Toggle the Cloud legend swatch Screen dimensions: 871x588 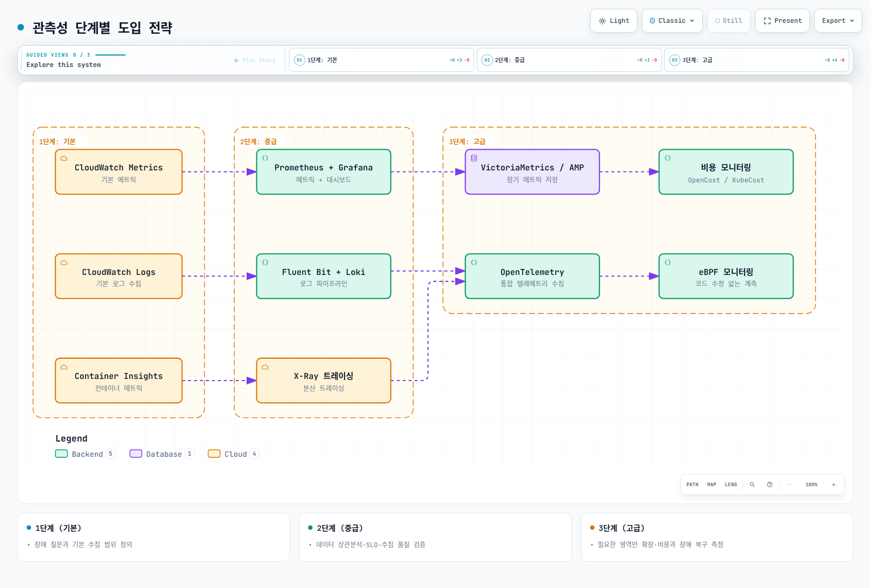(214, 454)
